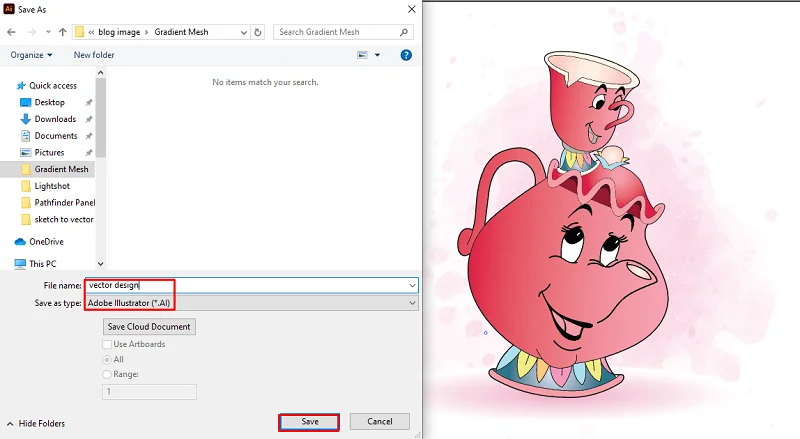Refresh the Gradient Mesh folder
Image resolution: width=800 pixels, height=439 pixels.
pos(258,32)
